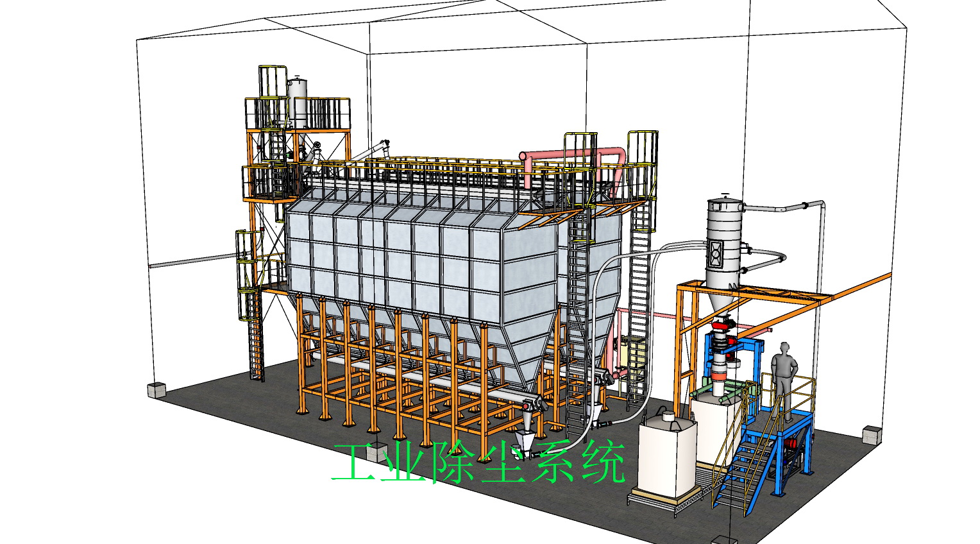Click the human figure on blue platform
Image resolution: width=980 pixels, height=544 pixels.
784,382
